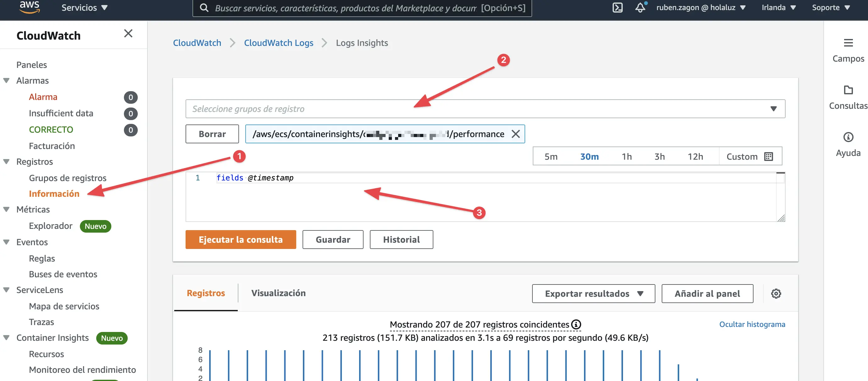This screenshot has height=381, width=868.
Task: Open the query Historial
Action: (401, 240)
